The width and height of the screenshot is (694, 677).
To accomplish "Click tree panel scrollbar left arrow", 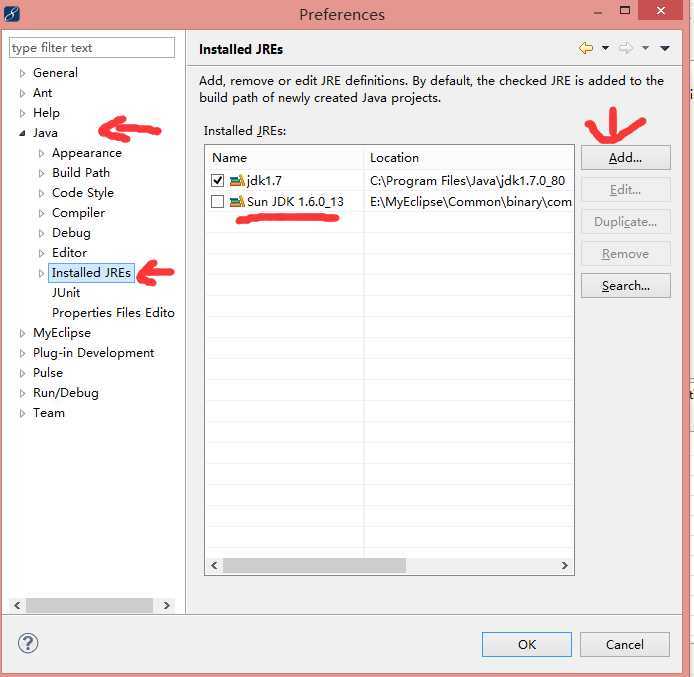I will click(17, 605).
